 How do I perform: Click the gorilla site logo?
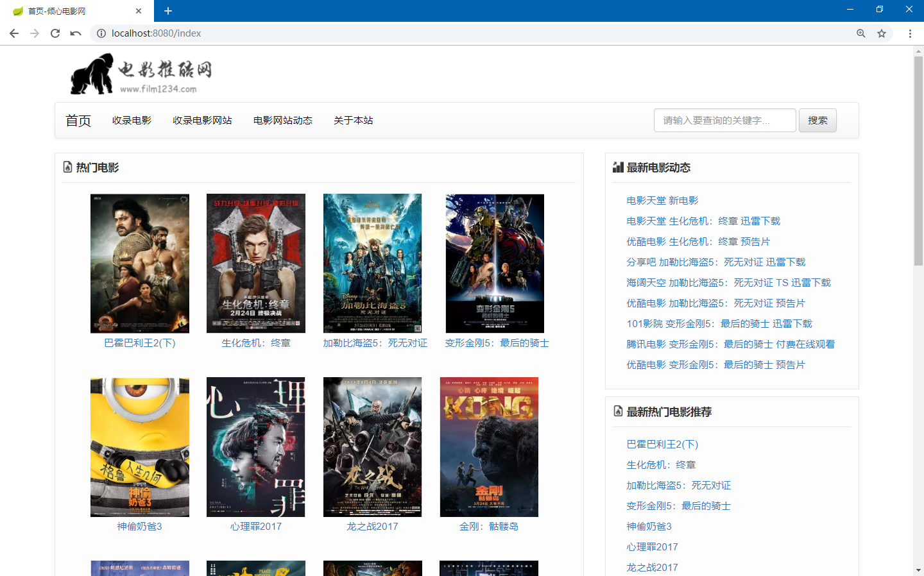pyautogui.click(x=141, y=74)
